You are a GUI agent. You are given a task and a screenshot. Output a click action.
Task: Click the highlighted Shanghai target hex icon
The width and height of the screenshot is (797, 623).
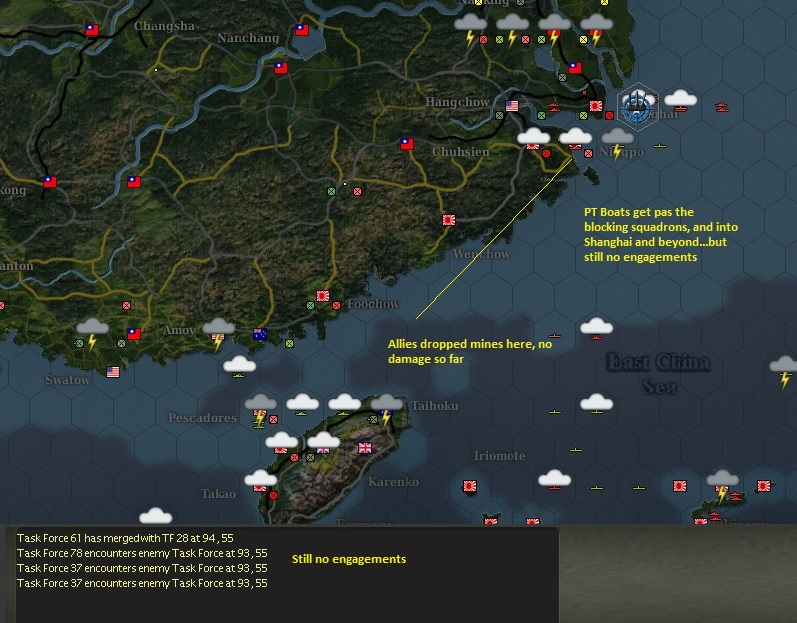pyautogui.click(x=637, y=107)
